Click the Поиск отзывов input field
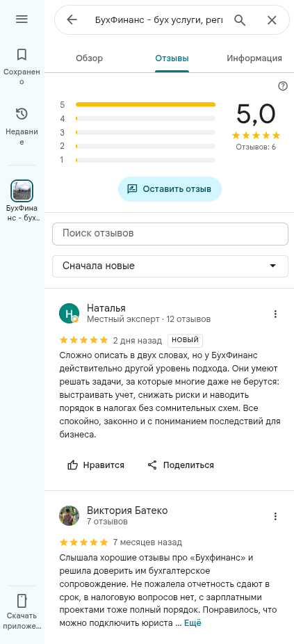Screen dimensions: 294x644 click(170, 234)
